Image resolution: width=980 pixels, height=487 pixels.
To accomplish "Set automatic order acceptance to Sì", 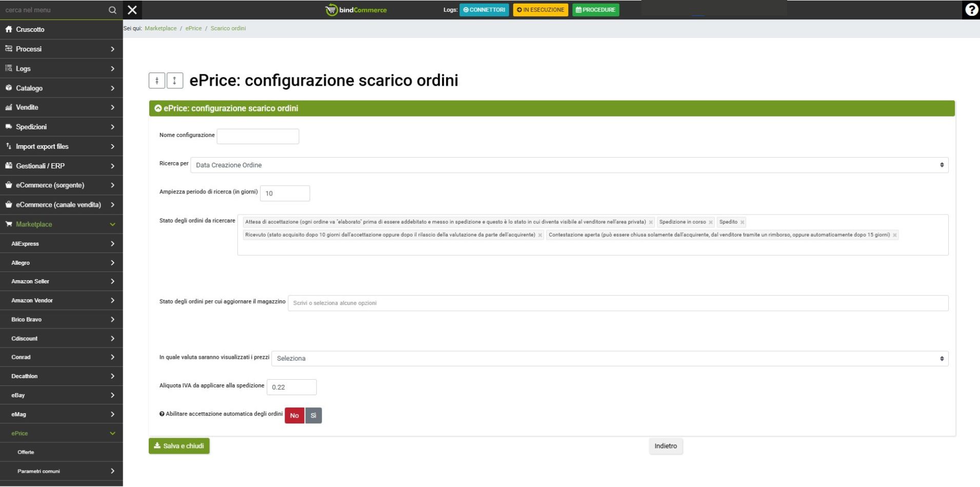I will pos(313,416).
